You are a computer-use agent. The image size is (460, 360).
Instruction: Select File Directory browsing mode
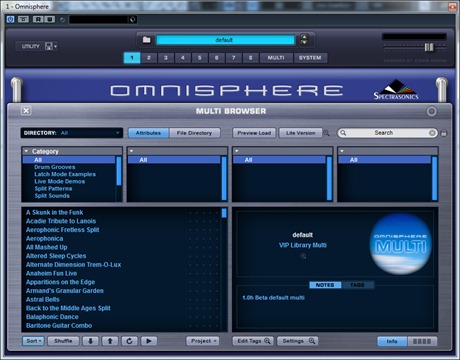click(194, 133)
